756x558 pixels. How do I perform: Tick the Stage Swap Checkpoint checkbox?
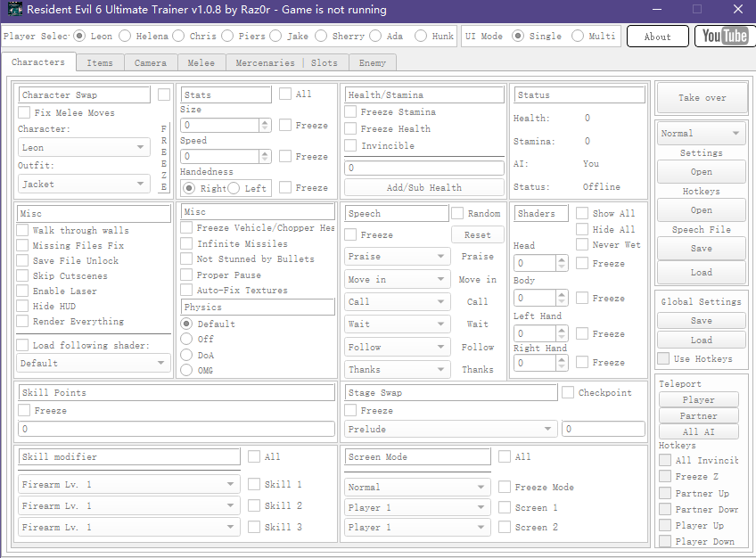tap(568, 393)
